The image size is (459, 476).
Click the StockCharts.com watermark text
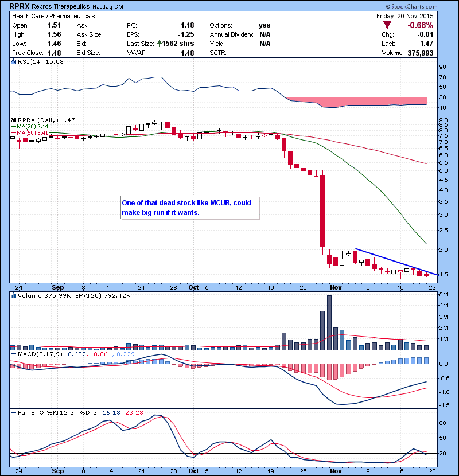(411, 6)
